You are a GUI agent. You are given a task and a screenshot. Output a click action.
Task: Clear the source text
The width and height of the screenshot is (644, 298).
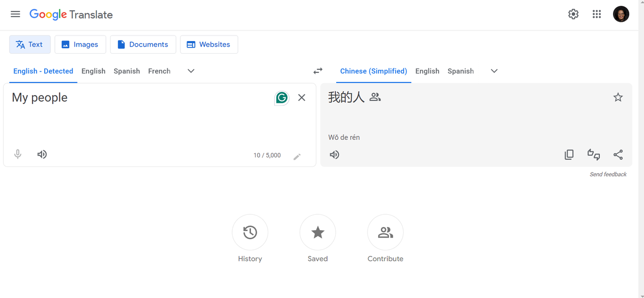[302, 98]
